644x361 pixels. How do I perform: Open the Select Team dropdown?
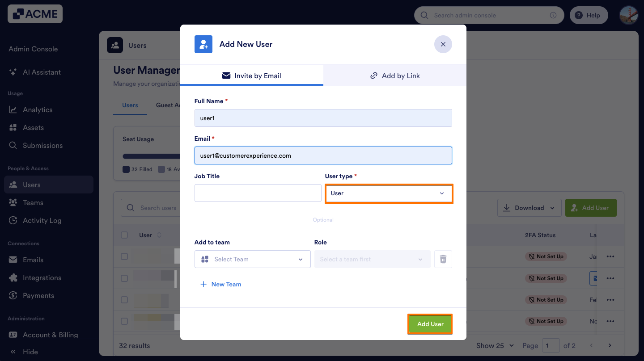click(x=253, y=259)
